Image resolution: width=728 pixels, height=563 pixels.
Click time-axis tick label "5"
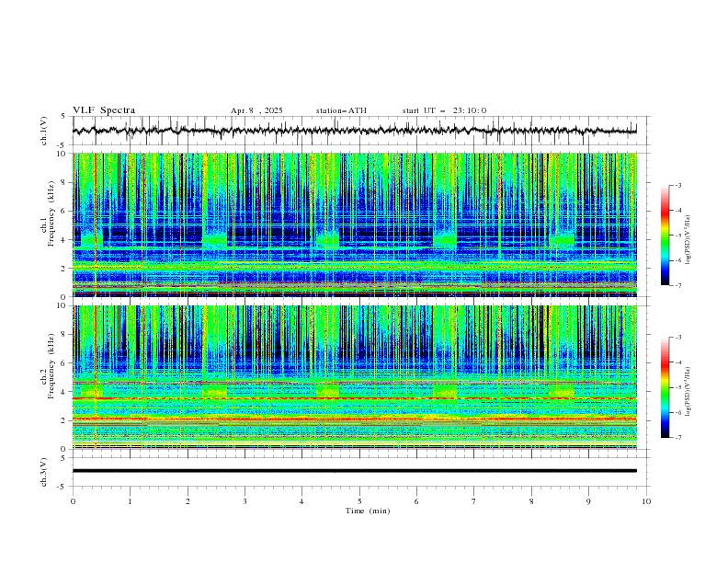pos(359,501)
